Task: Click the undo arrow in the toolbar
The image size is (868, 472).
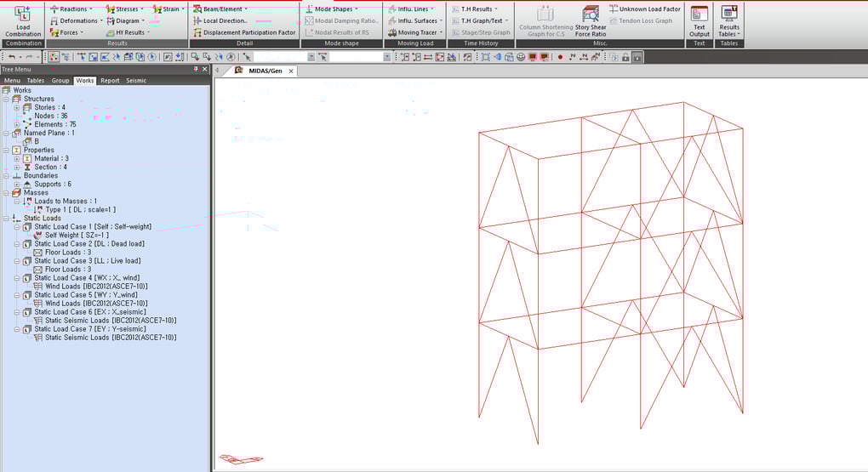Action: [x=10, y=57]
